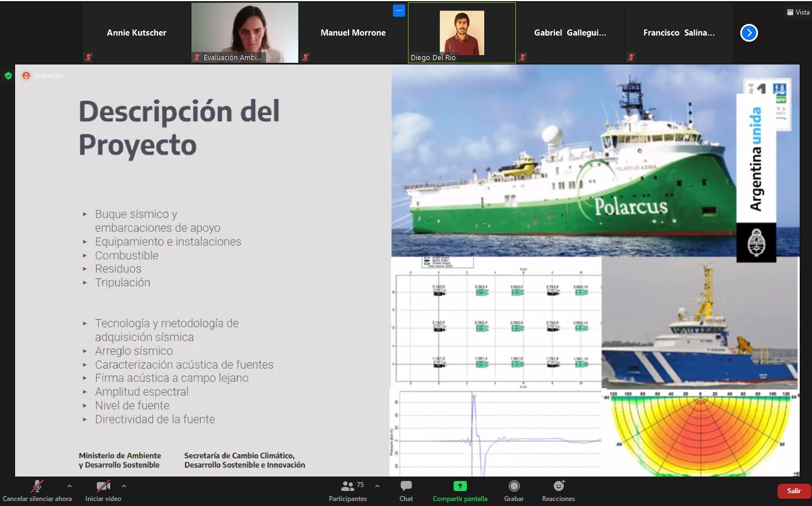Select Francisco Salina... participant tile
Screen dimensions: 812x506
coord(678,33)
